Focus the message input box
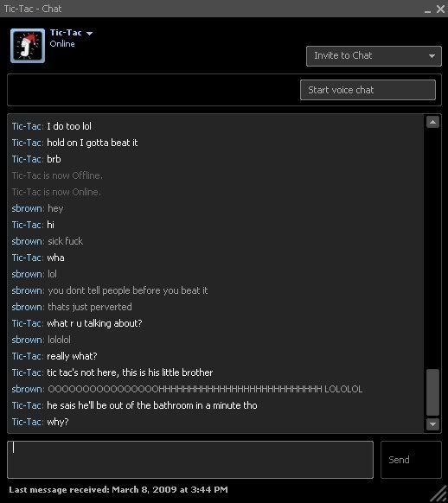The height and width of the screenshot is (503, 448). point(190,460)
